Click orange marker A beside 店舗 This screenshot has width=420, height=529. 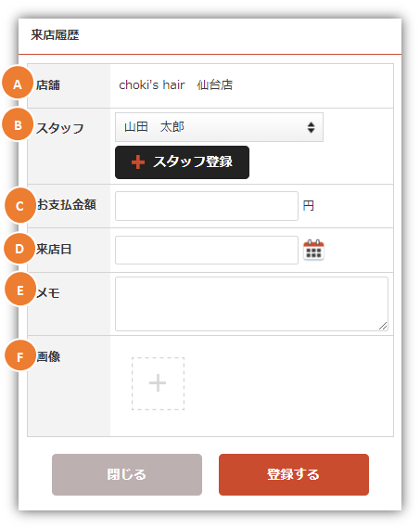pyautogui.click(x=18, y=83)
